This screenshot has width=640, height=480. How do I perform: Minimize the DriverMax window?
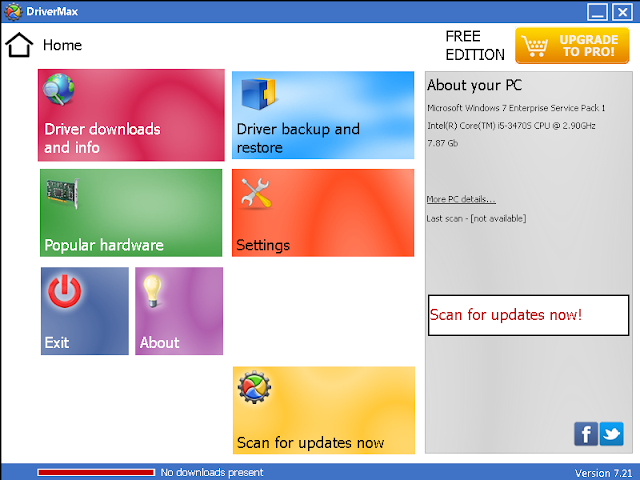[x=598, y=12]
